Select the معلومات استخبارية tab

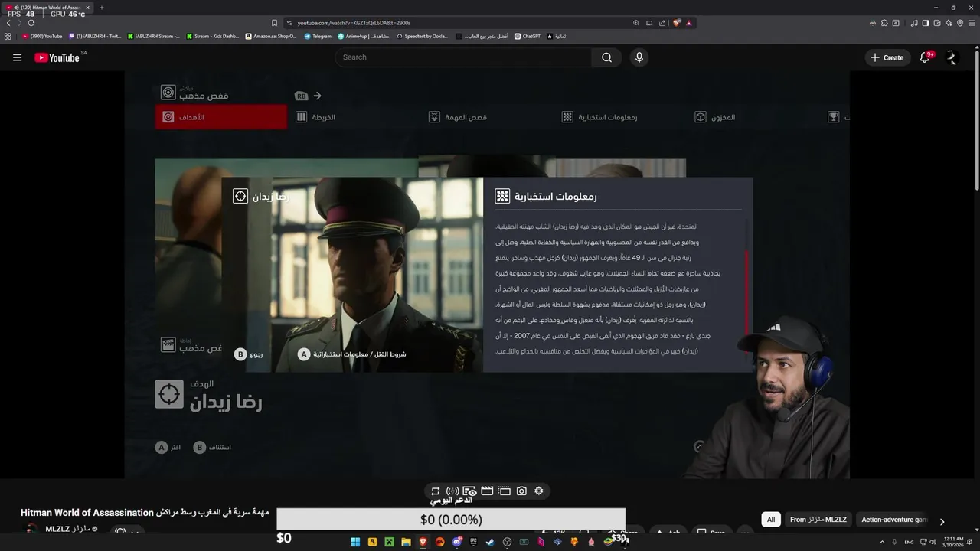(x=599, y=117)
